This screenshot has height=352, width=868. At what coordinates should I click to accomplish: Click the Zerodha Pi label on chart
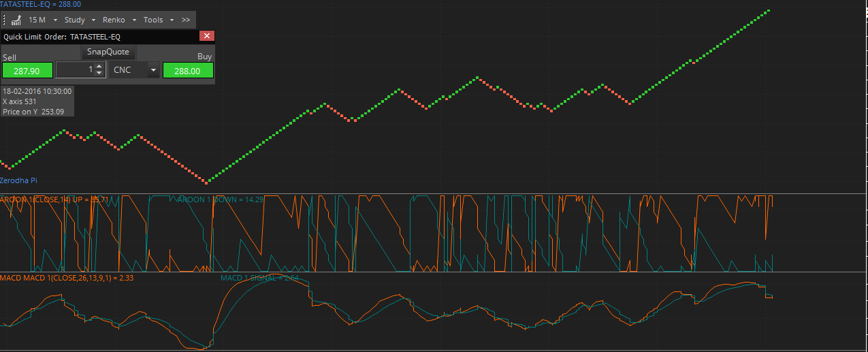[x=18, y=180]
